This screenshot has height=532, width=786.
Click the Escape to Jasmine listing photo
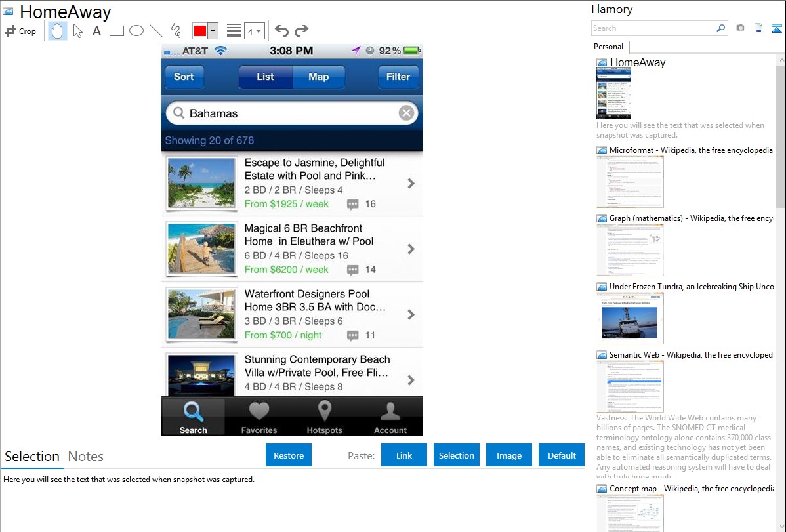pos(201,182)
